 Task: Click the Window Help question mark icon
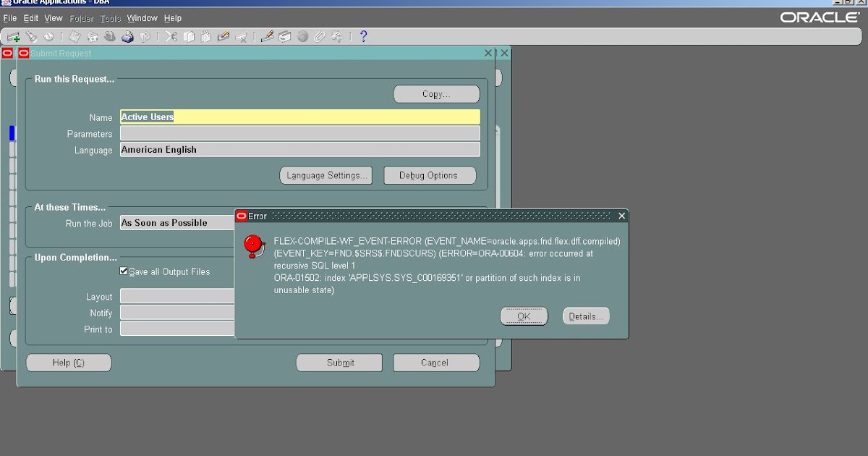[363, 37]
